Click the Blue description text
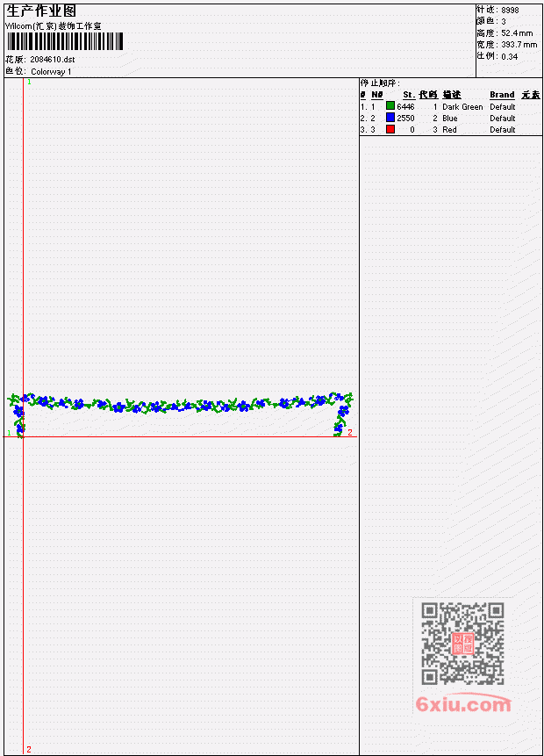The width and height of the screenshot is (544, 756). 450,119
